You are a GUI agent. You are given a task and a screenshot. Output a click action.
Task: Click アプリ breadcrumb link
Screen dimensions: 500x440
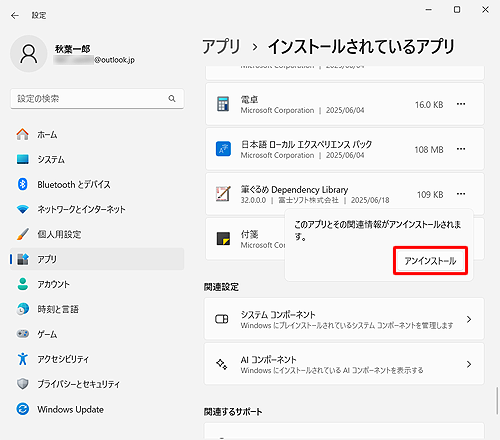click(221, 46)
